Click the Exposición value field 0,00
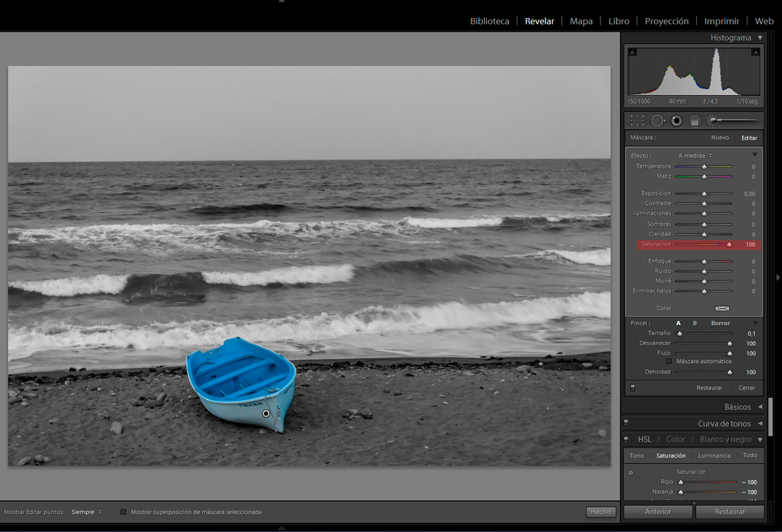The width and height of the screenshot is (782, 532). [749, 194]
